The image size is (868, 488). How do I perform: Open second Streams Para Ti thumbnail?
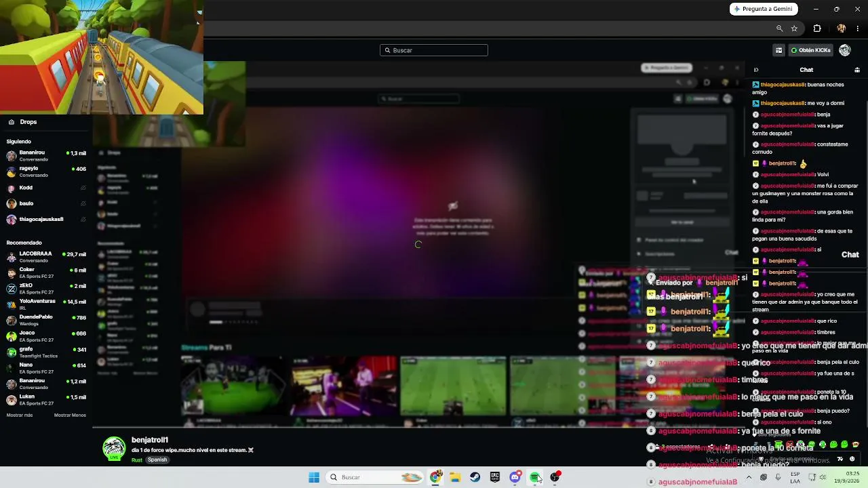pos(344,386)
